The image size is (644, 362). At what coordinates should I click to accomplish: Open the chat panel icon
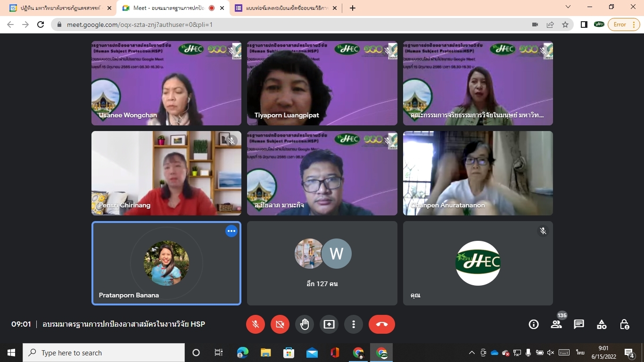coord(579,324)
